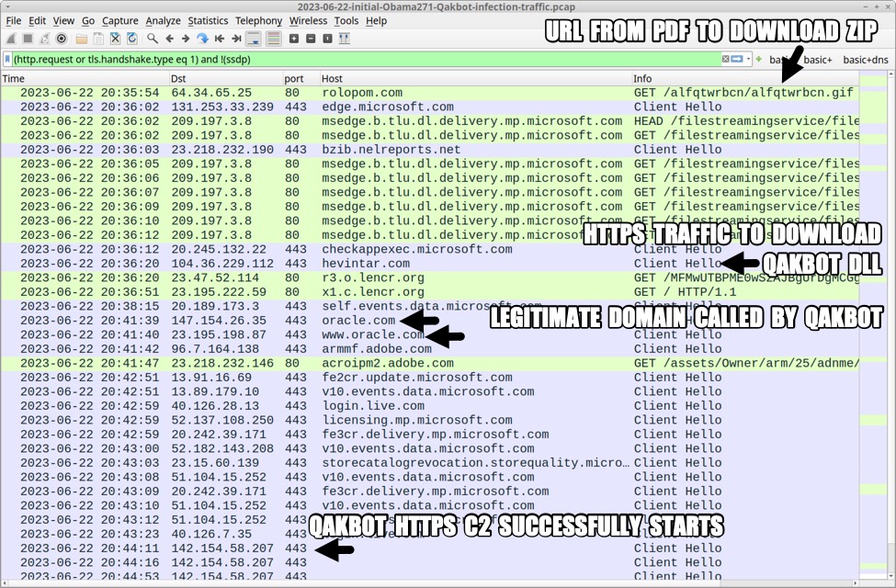Toggle packet list colorization
The height and width of the screenshot is (588, 896).
coord(274,39)
